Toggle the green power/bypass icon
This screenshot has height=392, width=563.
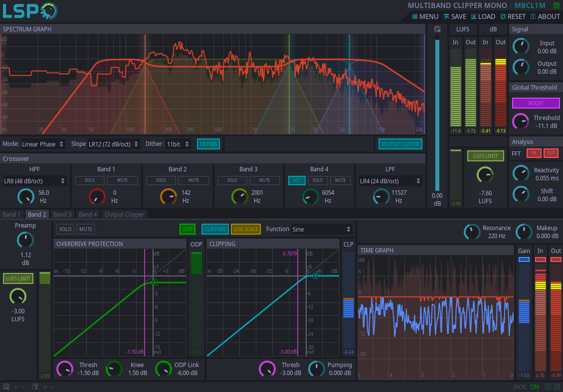point(556,5)
